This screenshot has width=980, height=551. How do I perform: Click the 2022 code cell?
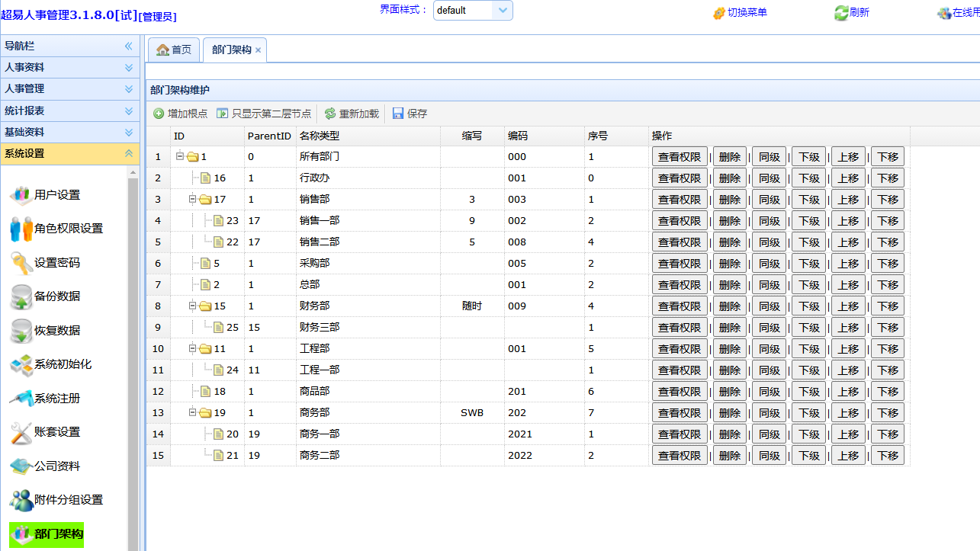click(544, 456)
